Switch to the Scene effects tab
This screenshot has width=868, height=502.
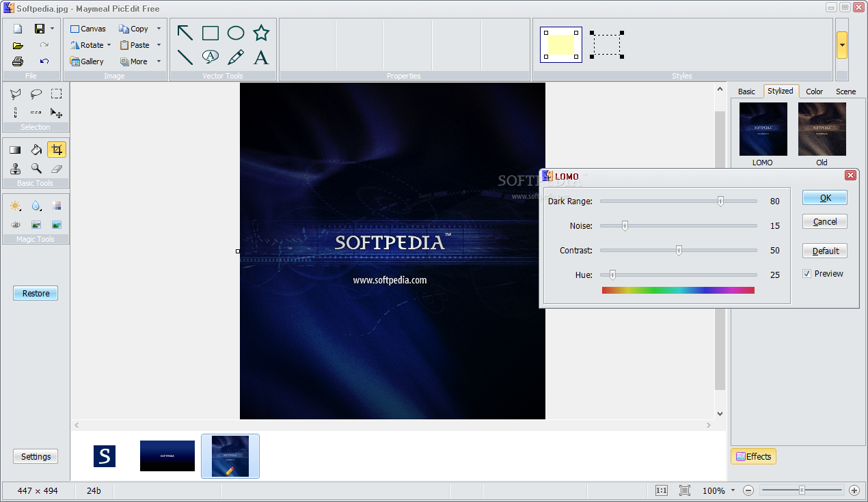845,92
